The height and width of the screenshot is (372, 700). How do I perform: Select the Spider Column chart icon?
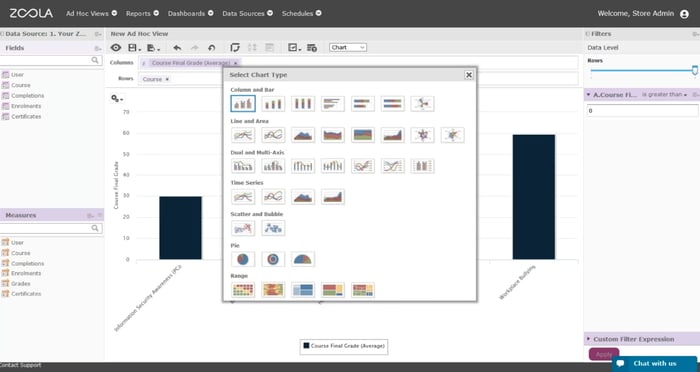tap(422, 104)
